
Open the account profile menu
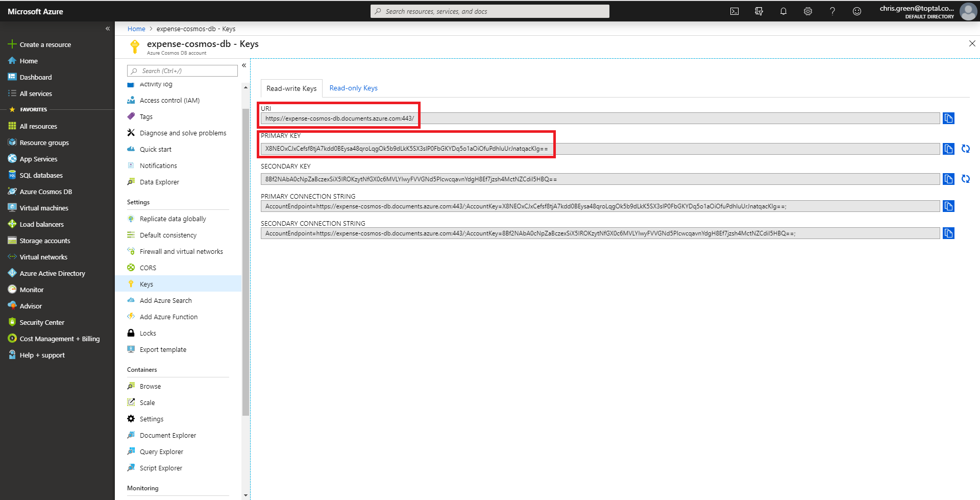tap(968, 11)
